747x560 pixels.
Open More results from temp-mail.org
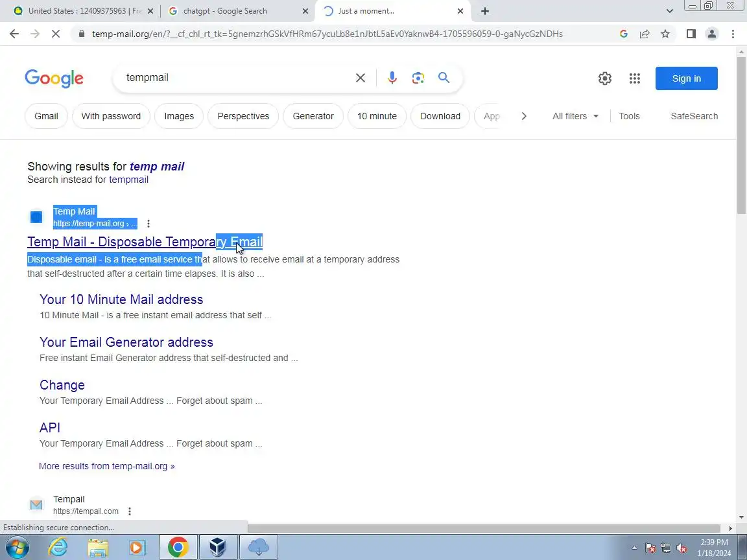point(107,466)
